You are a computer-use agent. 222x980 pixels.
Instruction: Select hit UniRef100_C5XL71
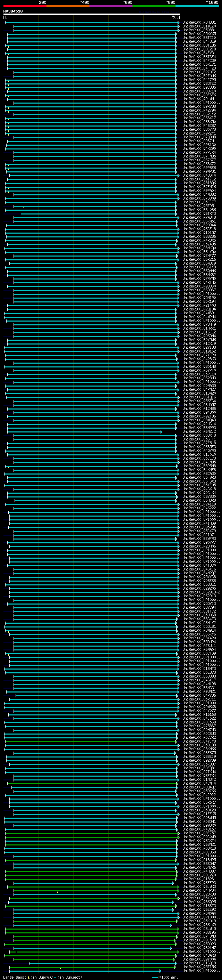[x=199, y=64]
